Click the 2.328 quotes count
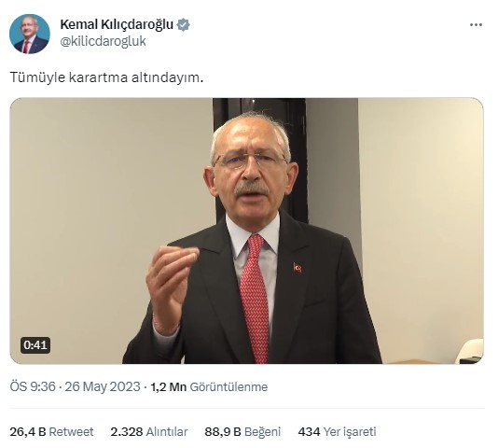This screenshot has width=498, height=448. (127, 432)
